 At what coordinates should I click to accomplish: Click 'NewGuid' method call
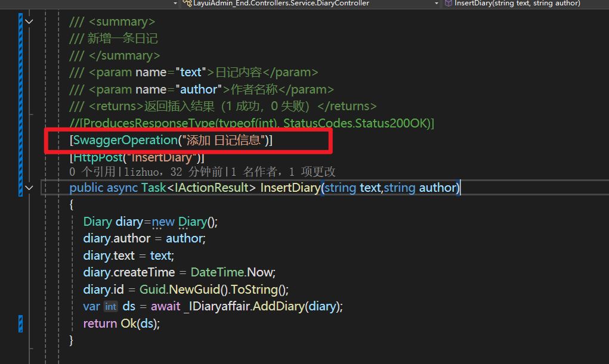(x=194, y=290)
